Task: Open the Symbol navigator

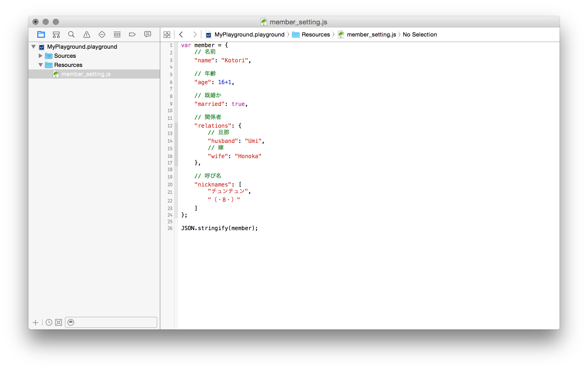Action: tap(56, 34)
